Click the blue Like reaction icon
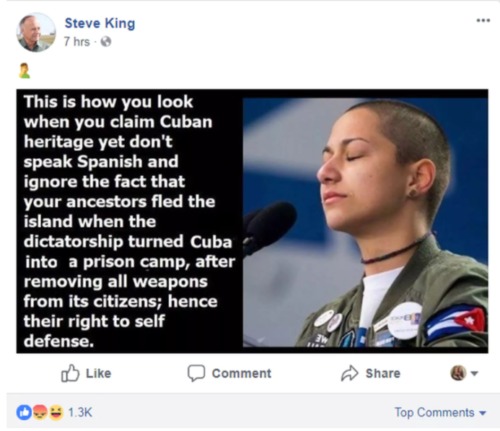The image size is (500, 431). tap(24, 413)
